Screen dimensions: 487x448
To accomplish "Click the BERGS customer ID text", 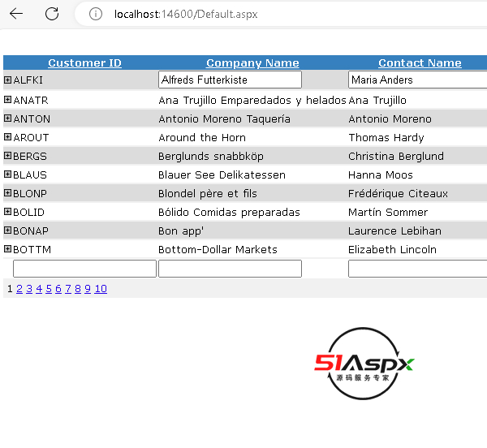I will point(30,156).
